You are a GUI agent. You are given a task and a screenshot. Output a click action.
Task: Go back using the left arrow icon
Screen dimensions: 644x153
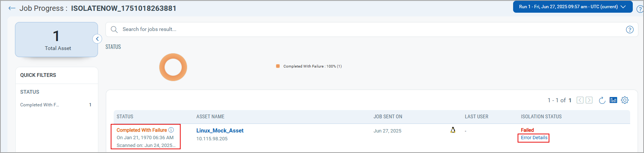click(12, 8)
